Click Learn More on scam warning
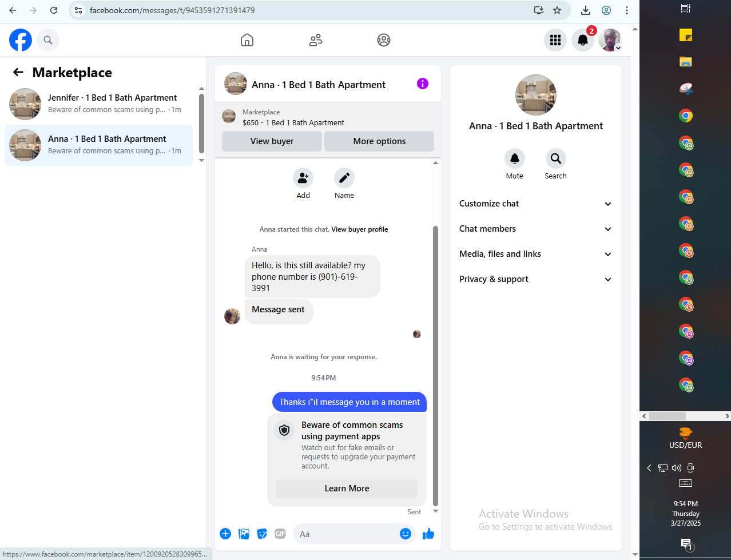This screenshot has width=731, height=560. 347,488
